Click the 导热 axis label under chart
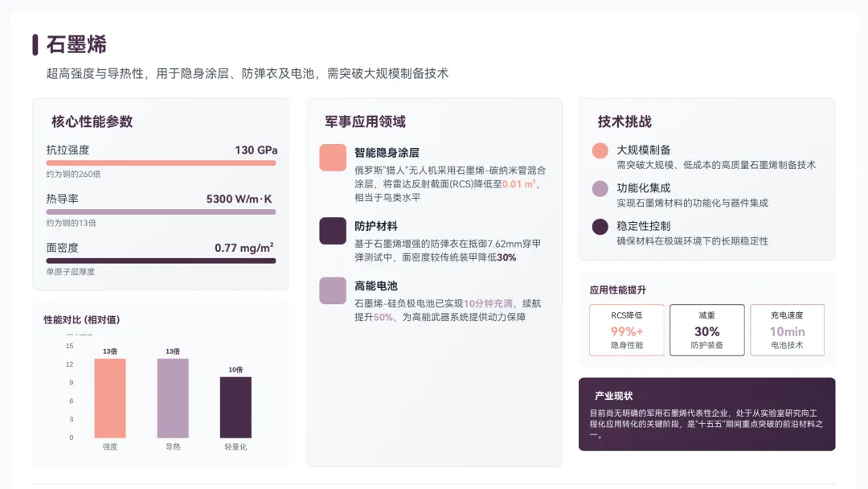868x489 pixels. tap(173, 447)
